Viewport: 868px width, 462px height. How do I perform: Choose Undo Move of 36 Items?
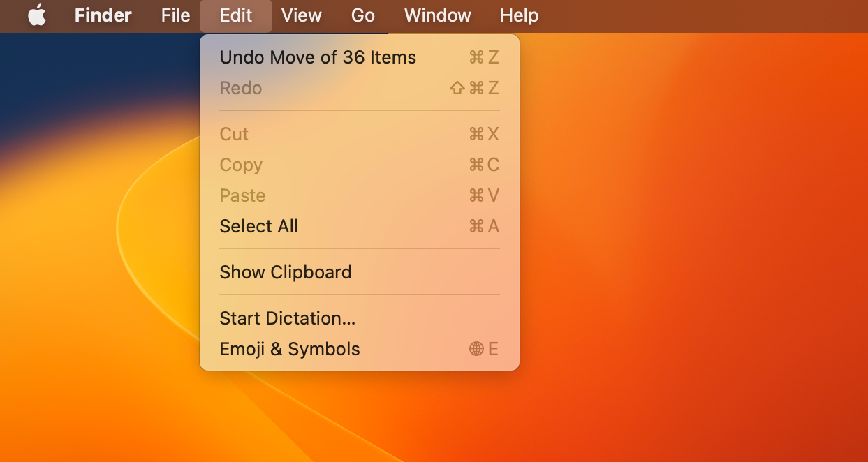pyautogui.click(x=360, y=57)
